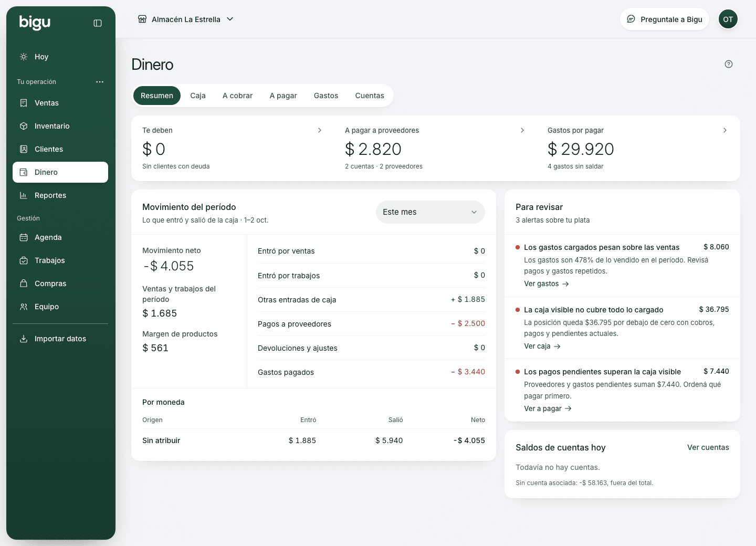Click the Inventario box icon
This screenshot has width=756, height=546.
click(x=24, y=126)
